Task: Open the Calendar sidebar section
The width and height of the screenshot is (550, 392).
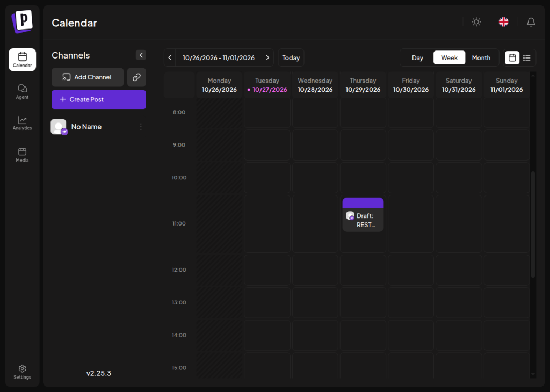Action: [23, 60]
